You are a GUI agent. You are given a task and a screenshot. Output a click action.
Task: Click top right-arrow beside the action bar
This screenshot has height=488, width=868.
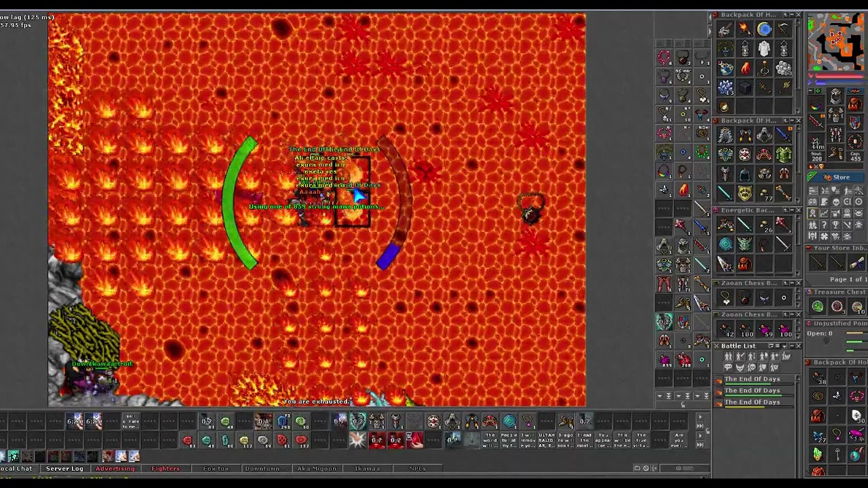[x=701, y=417]
